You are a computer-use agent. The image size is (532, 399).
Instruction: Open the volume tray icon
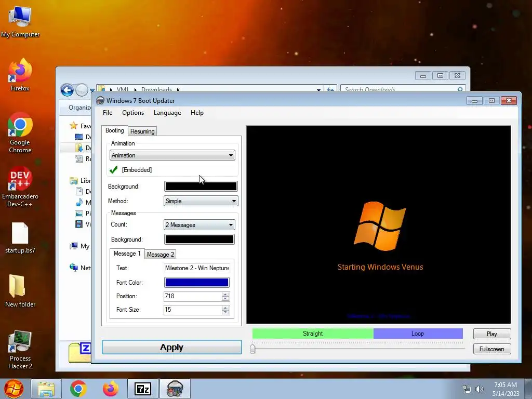click(x=479, y=389)
